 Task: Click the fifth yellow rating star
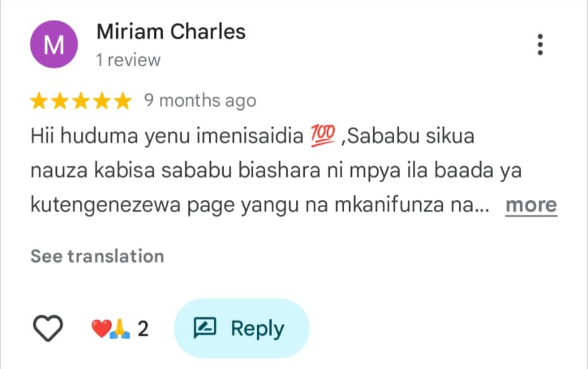[x=124, y=101]
